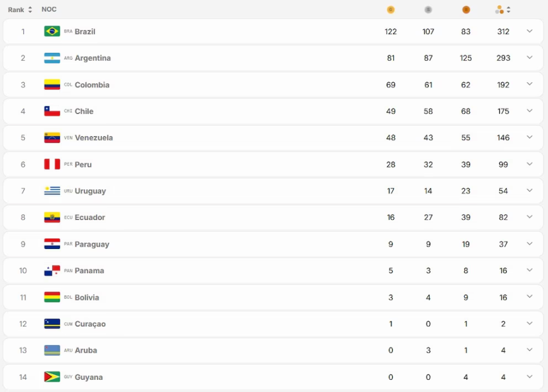The image size is (548, 392).
Task: Click the Argentina flag icon
Action: [x=52, y=58]
